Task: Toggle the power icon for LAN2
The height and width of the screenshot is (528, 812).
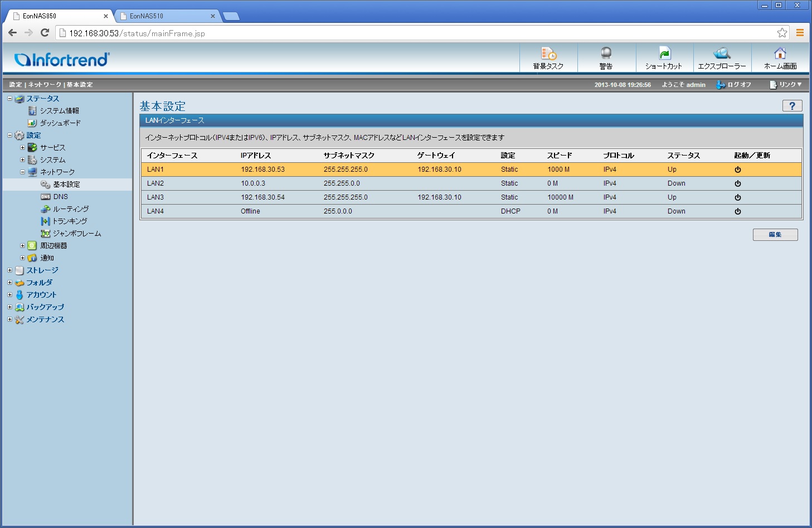Action: pos(737,183)
